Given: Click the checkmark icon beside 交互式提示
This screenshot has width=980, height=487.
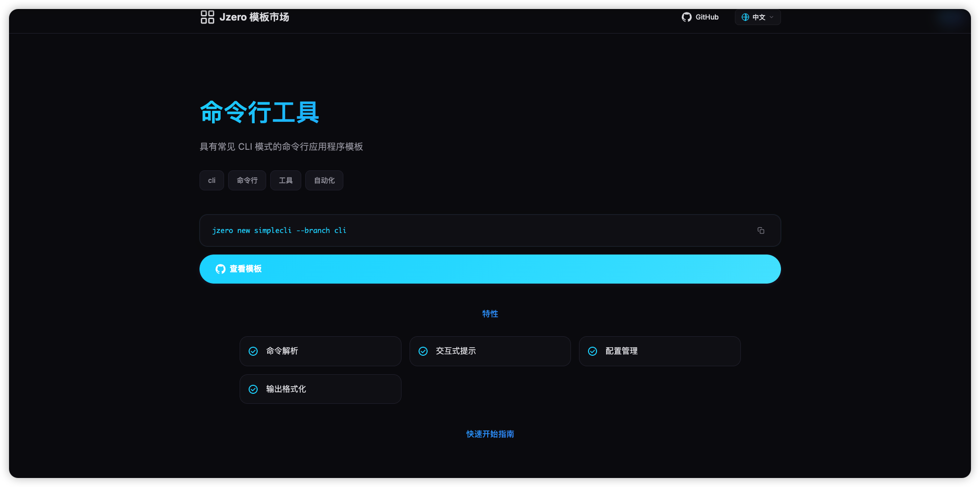Looking at the screenshot, I should (x=423, y=351).
